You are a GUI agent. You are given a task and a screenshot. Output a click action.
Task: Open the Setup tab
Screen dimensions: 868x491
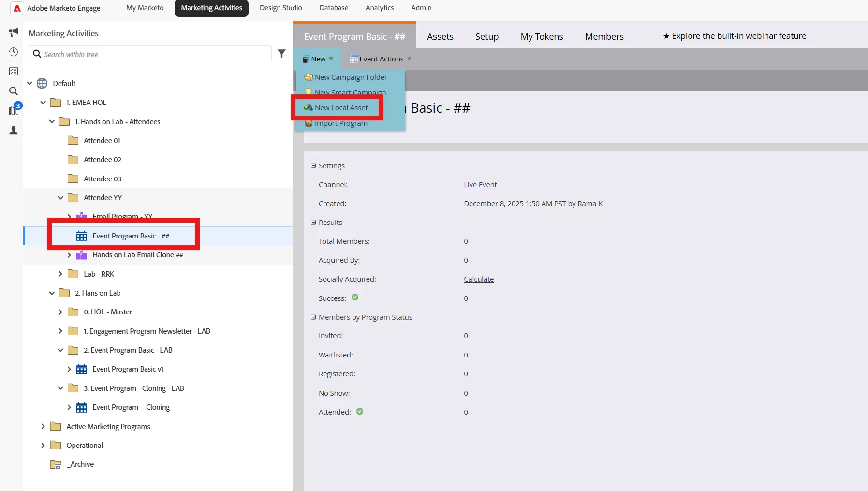click(x=487, y=37)
